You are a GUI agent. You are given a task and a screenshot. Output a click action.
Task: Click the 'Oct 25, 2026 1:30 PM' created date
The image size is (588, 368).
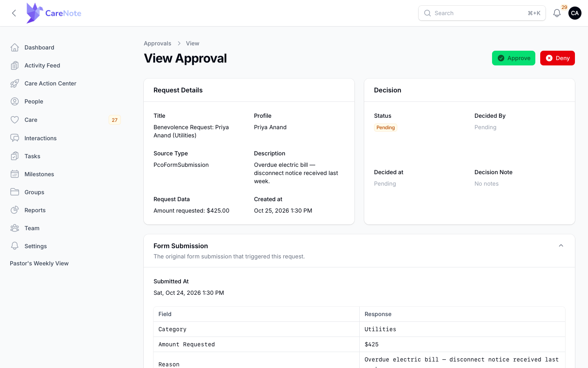click(x=283, y=211)
